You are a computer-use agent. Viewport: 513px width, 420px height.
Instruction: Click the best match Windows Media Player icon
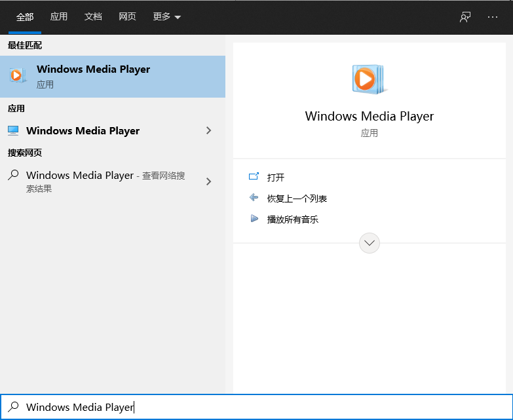pos(17,76)
